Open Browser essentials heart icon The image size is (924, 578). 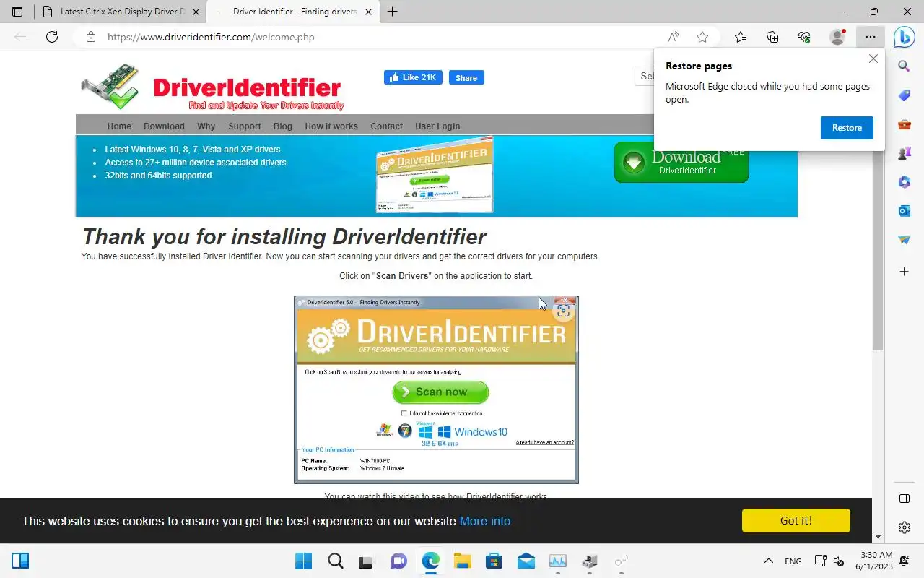coord(804,37)
